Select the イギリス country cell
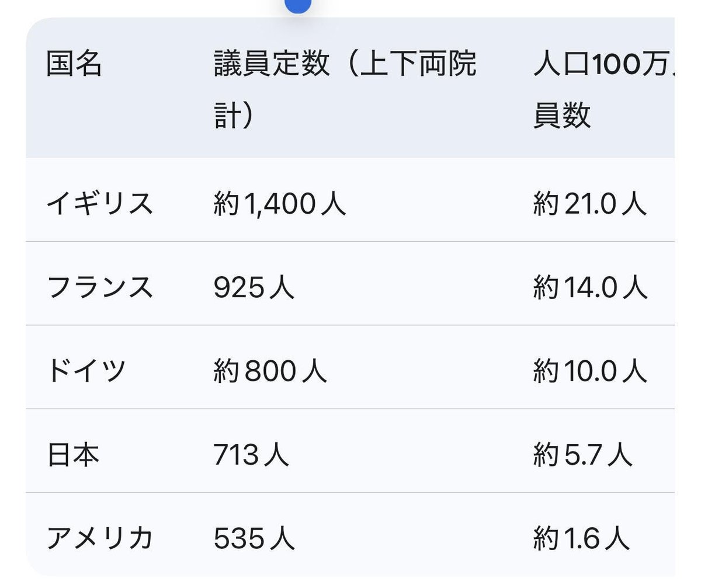 click(99, 204)
